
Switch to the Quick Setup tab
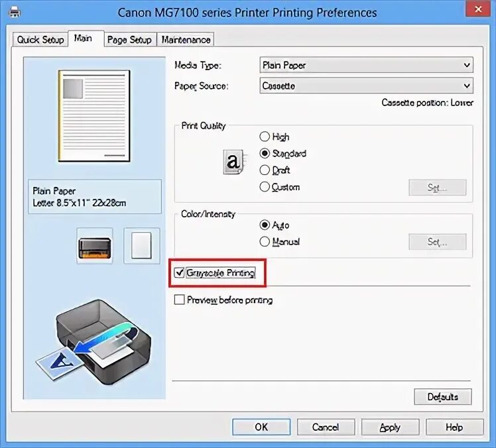click(x=40, y=40)
